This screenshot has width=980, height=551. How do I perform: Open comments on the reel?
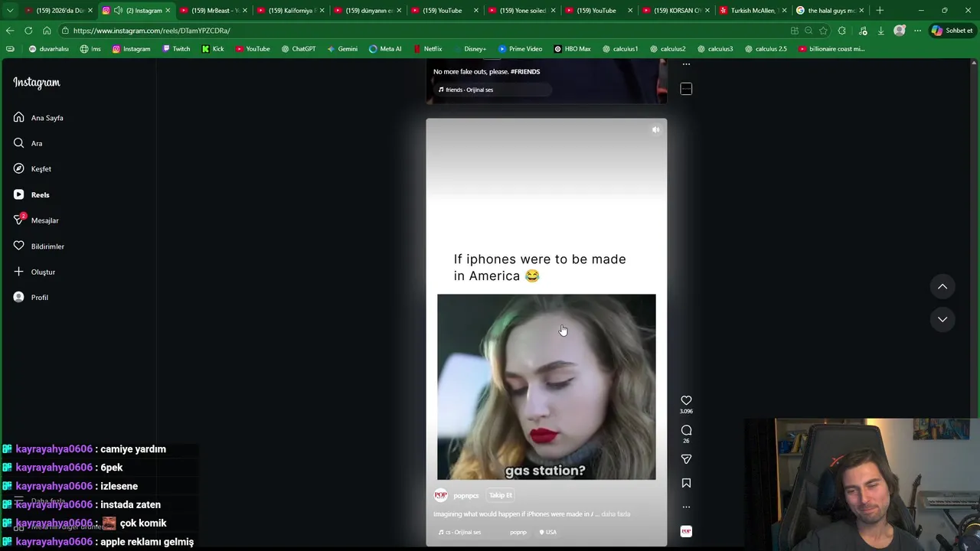coord(686,430)
